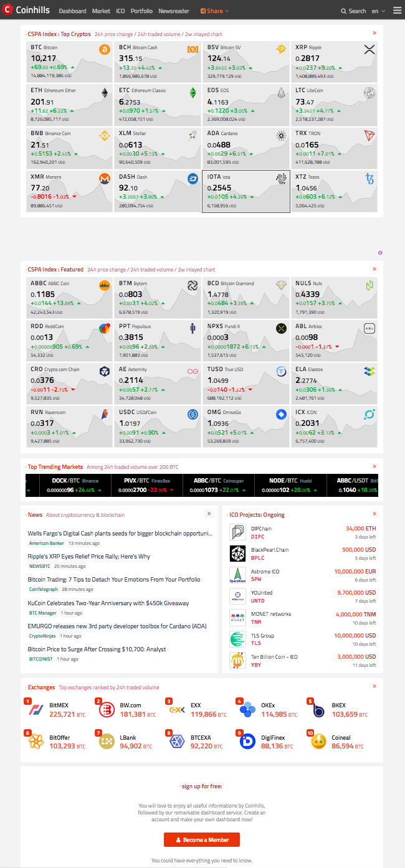Click the Monero logo icon
Image resolution: width=405 pixels, height=868 pixels.
[105, 179]
